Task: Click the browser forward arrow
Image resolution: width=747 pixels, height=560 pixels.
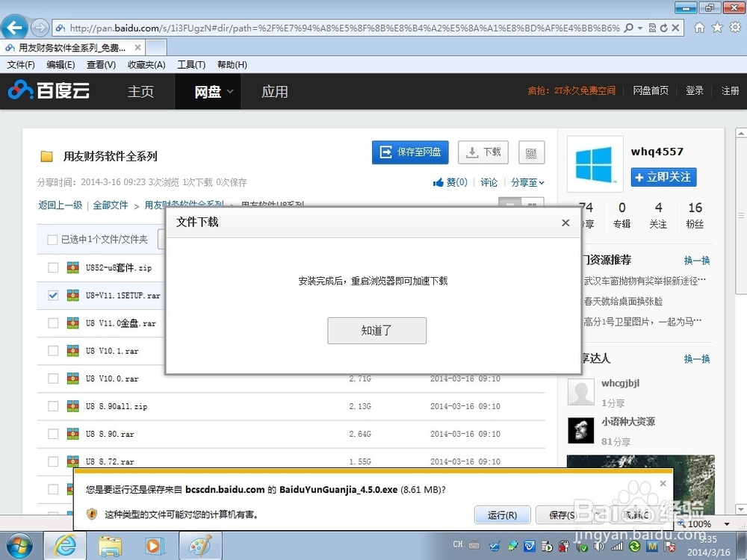Action: point(40,28)
